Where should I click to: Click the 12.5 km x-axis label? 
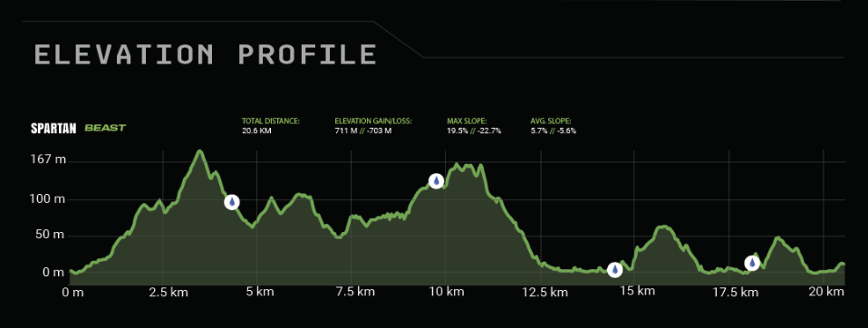(x=546, y=292)
